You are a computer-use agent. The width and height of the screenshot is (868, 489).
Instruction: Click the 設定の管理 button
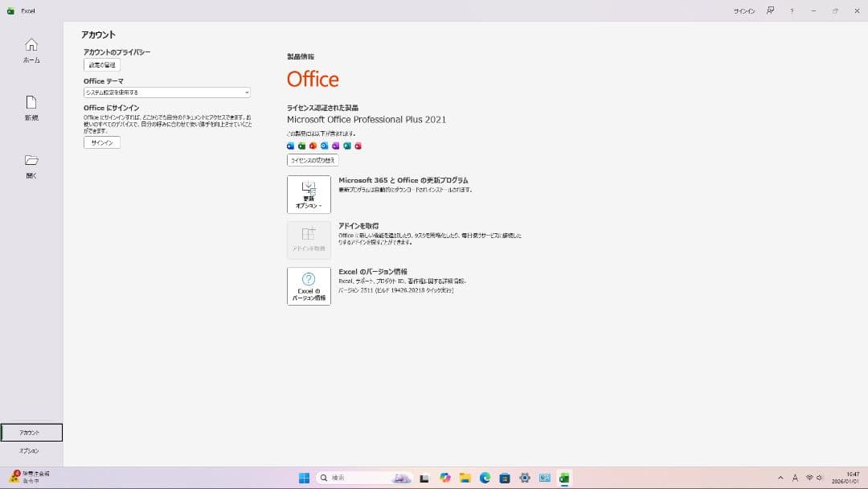coord(101,64)
